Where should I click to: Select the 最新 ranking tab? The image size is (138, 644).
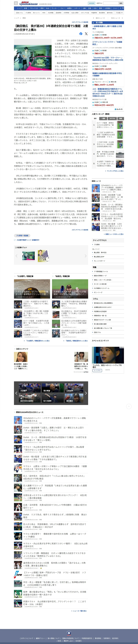[95, 118]
